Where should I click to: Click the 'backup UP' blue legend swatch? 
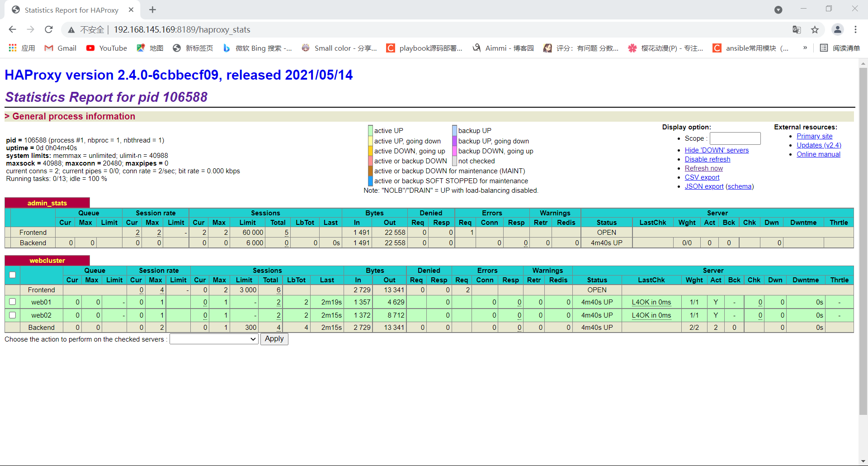coord(454,131)
